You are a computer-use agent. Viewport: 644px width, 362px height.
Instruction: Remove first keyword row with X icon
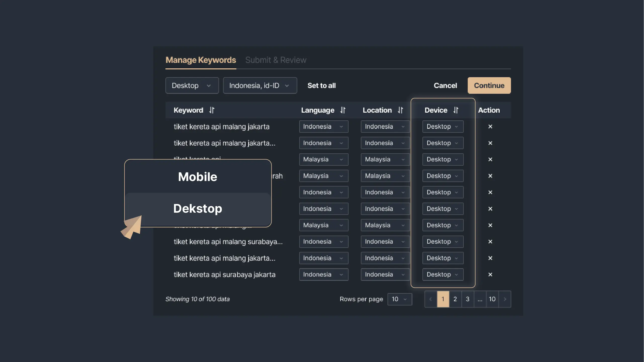pos(490,126)
